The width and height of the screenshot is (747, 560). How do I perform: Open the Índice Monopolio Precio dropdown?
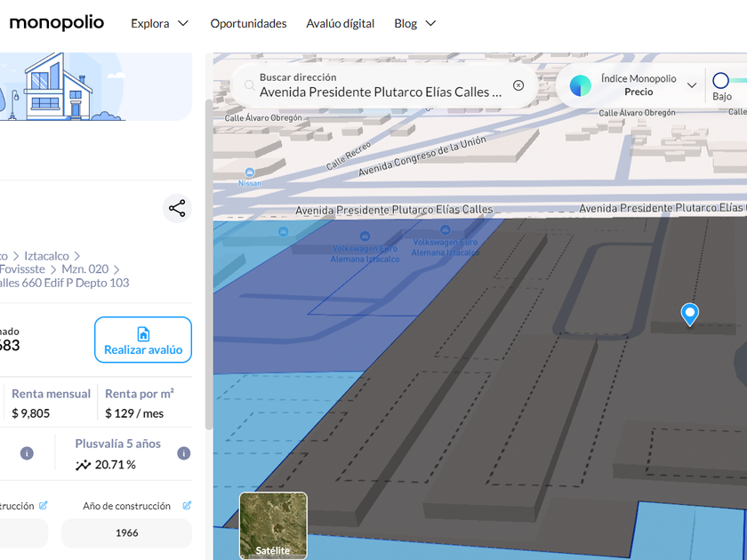tap(691, 85)
